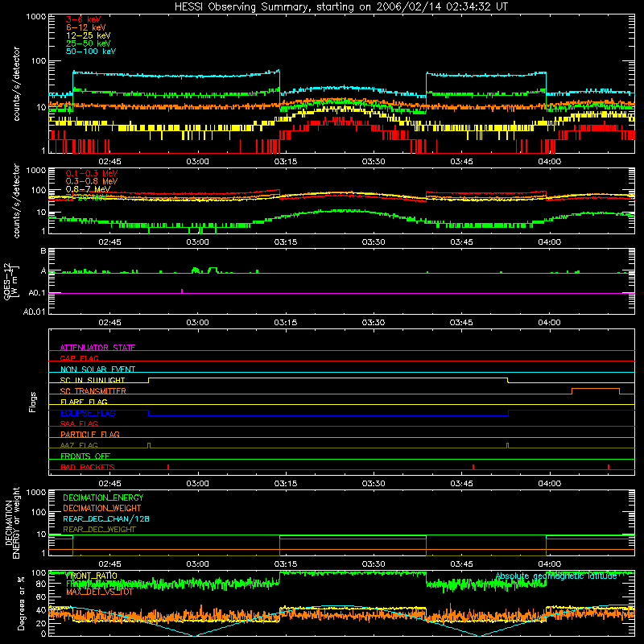Select the GAP_FLAG label
The height and width of the screenshot is (644, 644).
click(79, 358)
